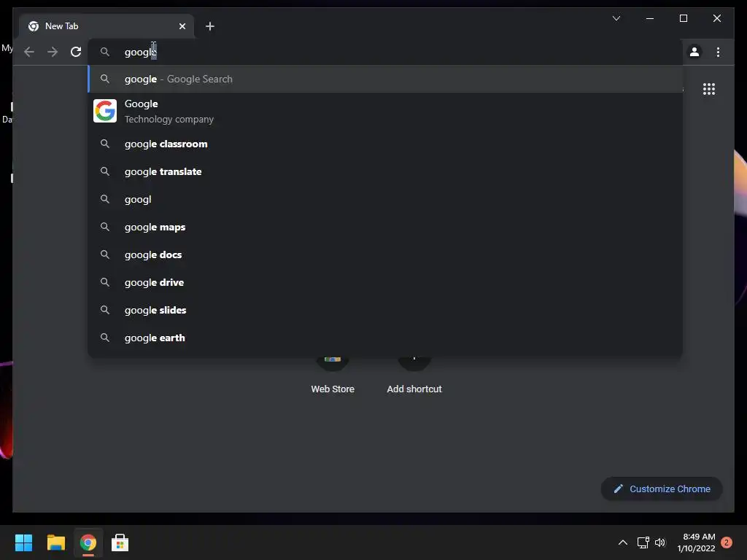Select the google docs suggestion
This screenshot has width=747, height=560.
point(385,254)
